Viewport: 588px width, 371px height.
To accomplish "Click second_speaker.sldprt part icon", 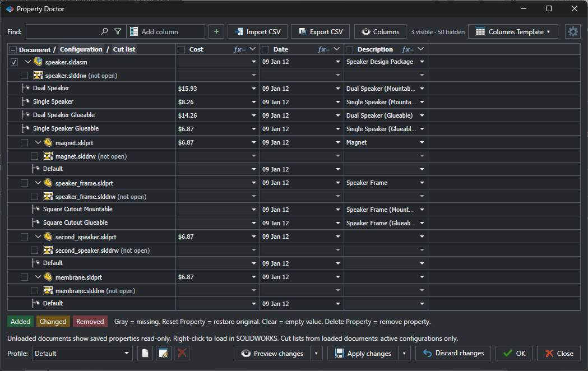I will pyautogui.click(x=48, y=236).
